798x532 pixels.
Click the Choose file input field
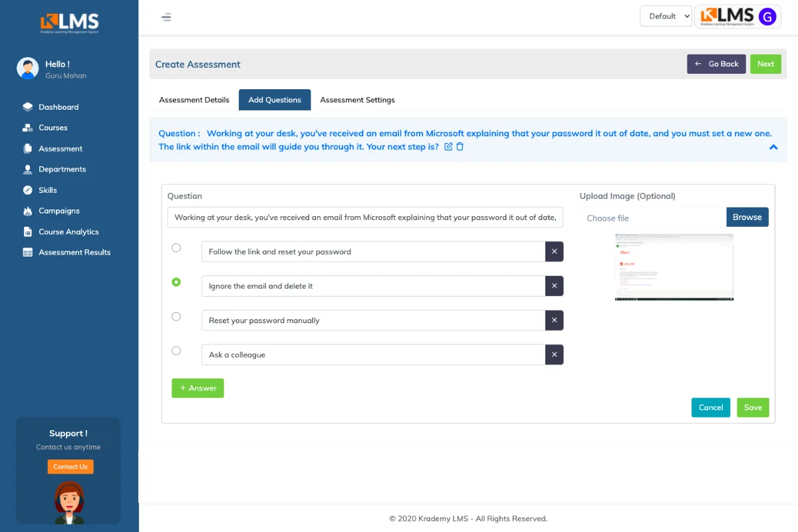[x=653, y=217]
